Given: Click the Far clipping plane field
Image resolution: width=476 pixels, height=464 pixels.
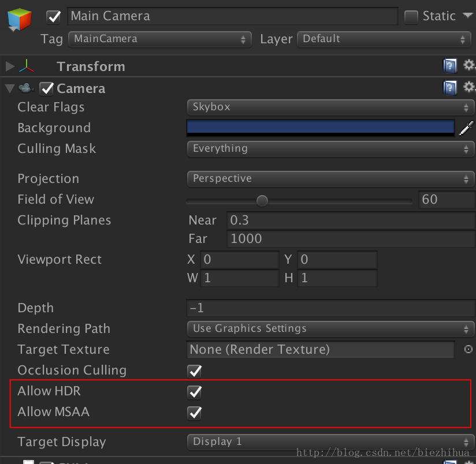Looking at the screenshot, I should [351, 239].
